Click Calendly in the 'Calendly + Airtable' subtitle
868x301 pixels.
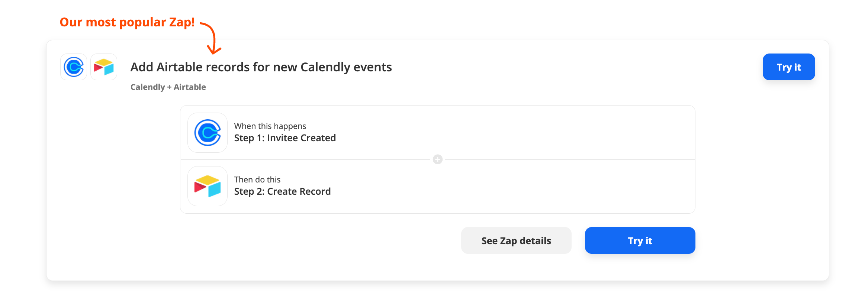coord(148,87)
